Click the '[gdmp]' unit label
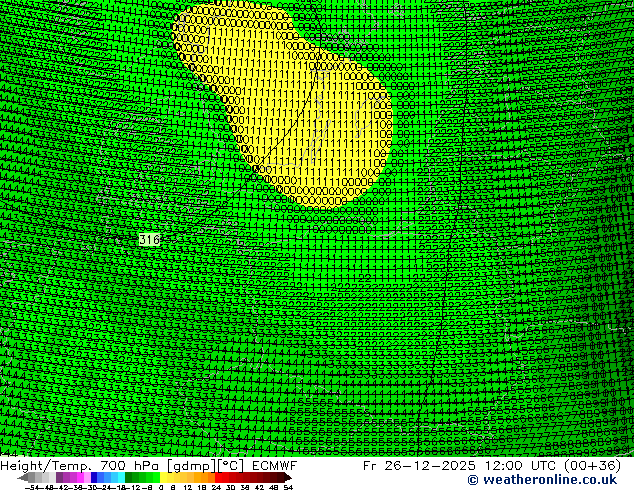Image resolution: width=634 pixels, height=490 pixels. click(191, 466)
